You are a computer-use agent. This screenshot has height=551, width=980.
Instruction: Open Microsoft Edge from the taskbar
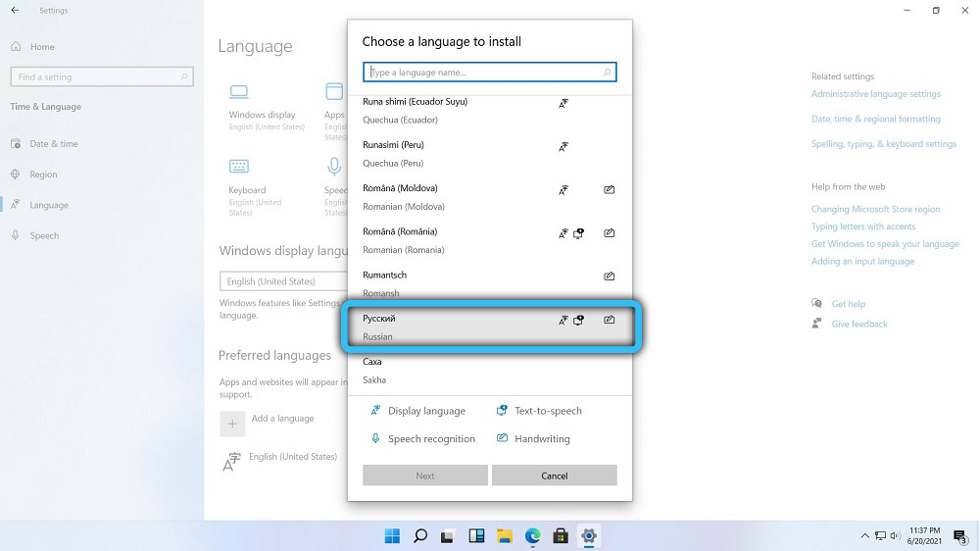point(532,536)
